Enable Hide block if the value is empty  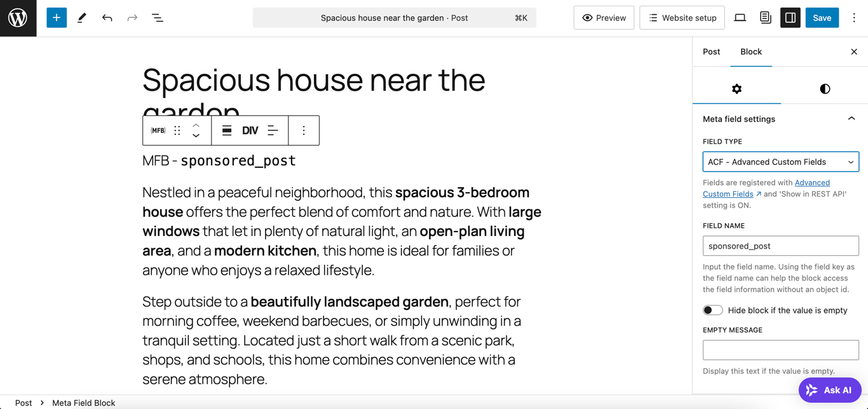[x=712, y=310]
